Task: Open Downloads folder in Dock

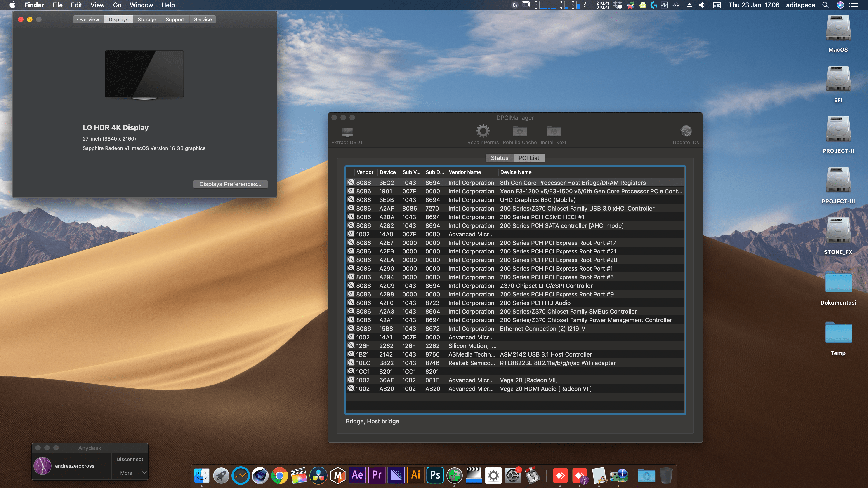Action: pos(646,476)
